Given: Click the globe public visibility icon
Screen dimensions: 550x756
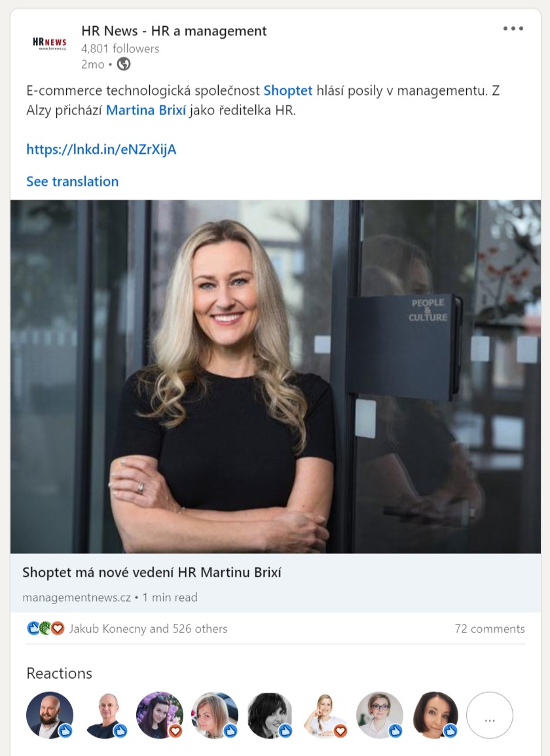Looking at the screenshot, I should pos(124,64).
